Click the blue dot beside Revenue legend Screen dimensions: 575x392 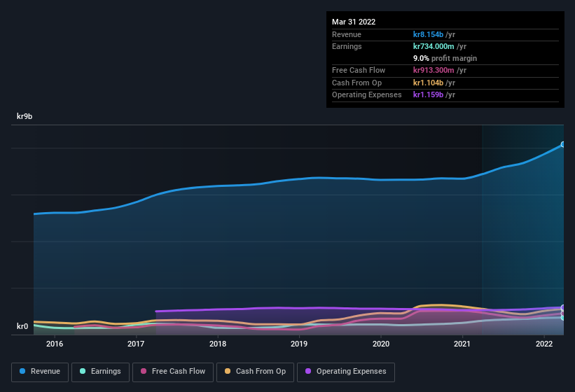click(23, 371)
